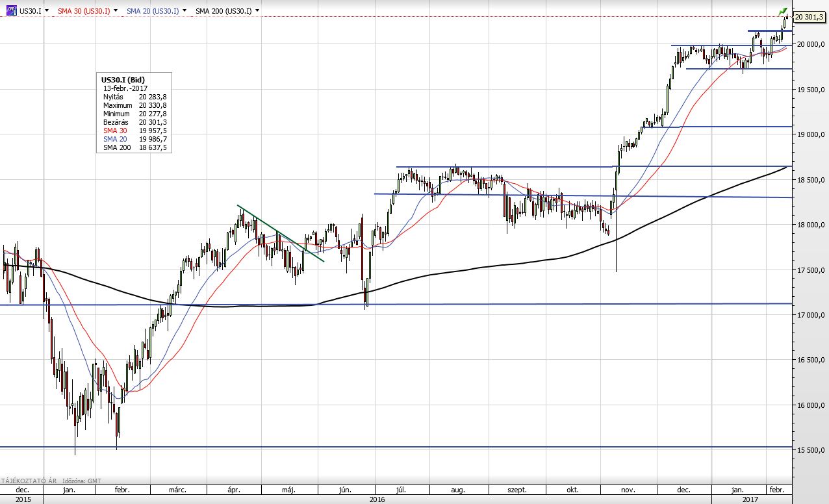Expand the SMA 20 (US30.I) dropdown arrow
Image resolution: width=829 pixels, height=504 pixels.
185,11
